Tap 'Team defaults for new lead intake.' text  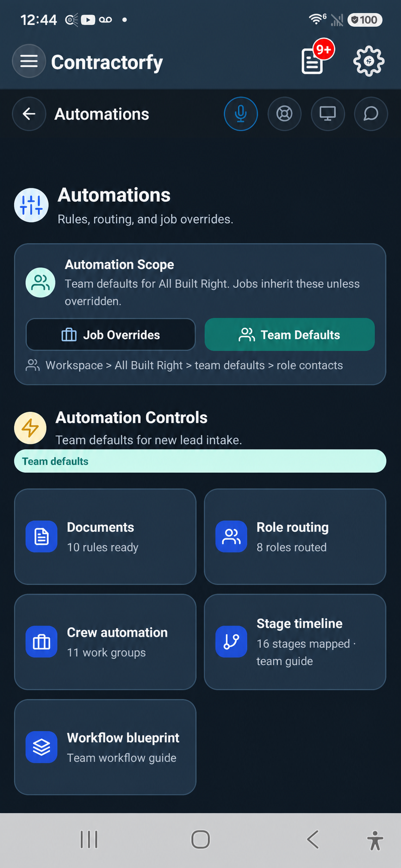pyautogui.click(x=149, y=440)
